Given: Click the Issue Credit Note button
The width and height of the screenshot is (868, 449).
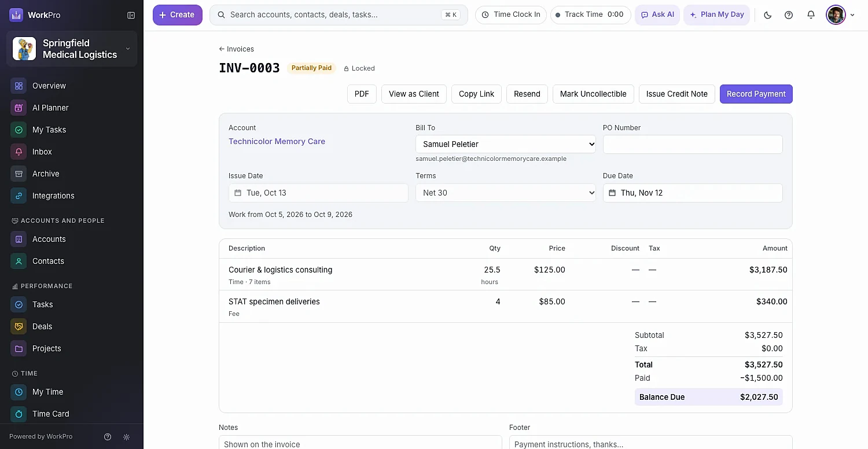Looking at the screenshot, I should tap(677, 94).
